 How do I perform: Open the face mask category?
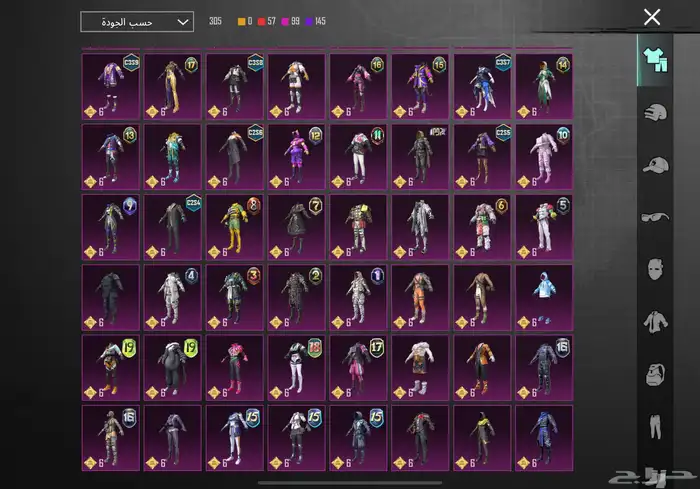tap(654, 270)
